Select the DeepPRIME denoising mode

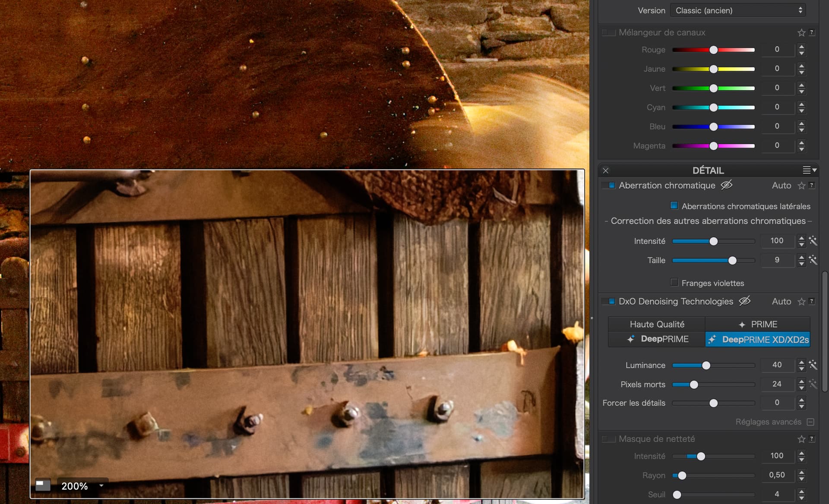coord(657,339)
